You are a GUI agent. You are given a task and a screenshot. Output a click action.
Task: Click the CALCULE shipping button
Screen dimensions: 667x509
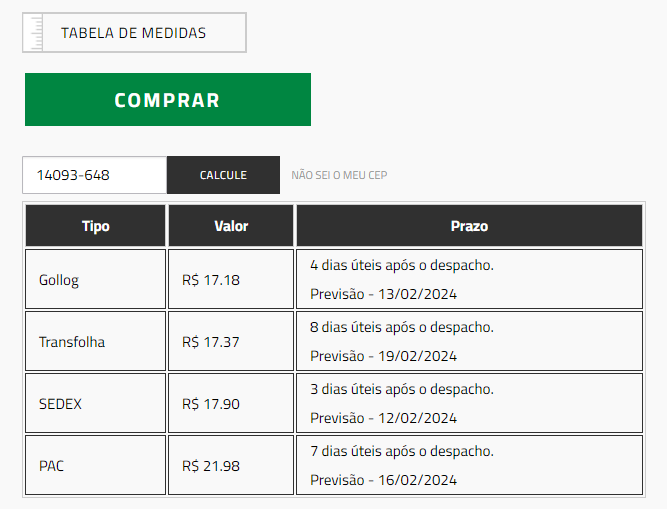(x=223, y=175)
